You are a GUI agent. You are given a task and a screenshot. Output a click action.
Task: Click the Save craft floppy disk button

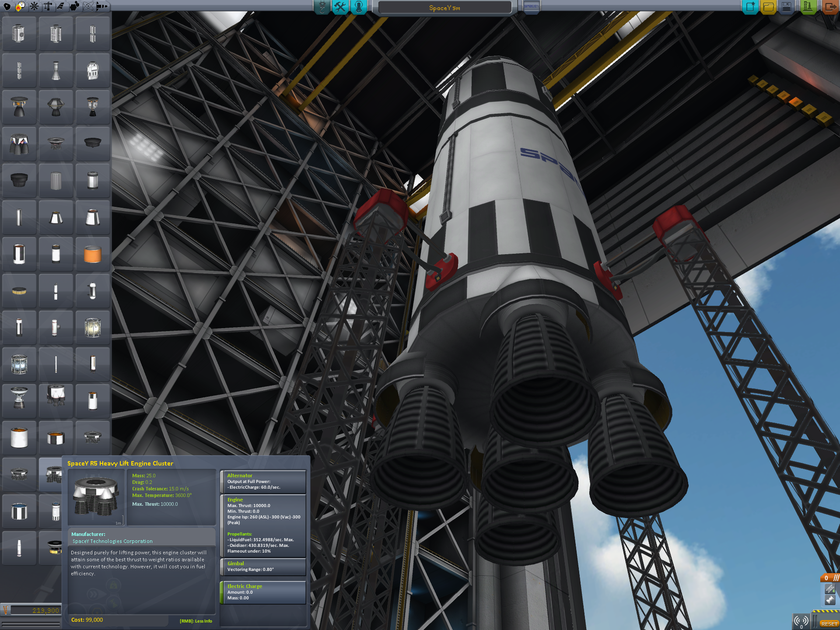coord(786,7)
